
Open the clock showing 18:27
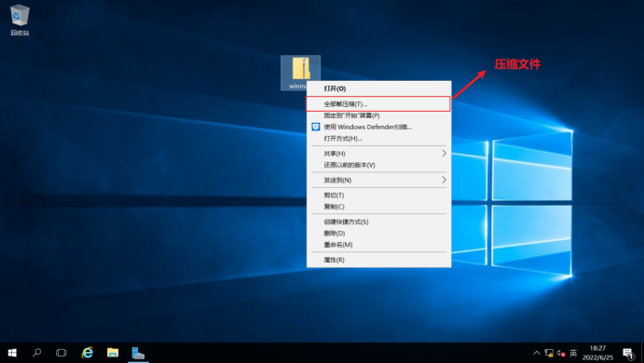[597, 353]
